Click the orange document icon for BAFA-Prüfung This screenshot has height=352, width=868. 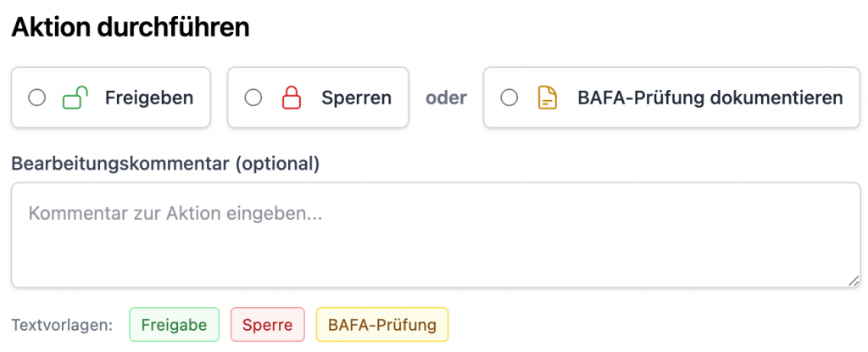coord(548,98)
